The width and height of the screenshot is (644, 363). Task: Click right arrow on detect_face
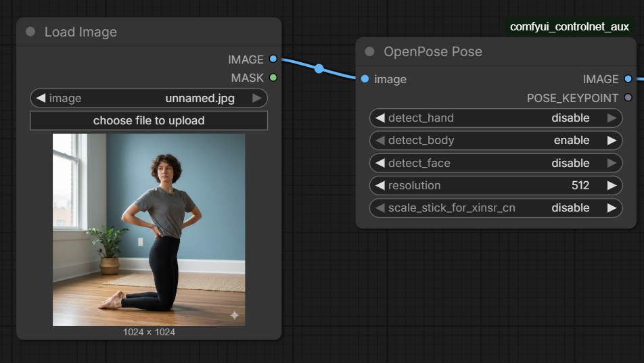click(612, 163)
